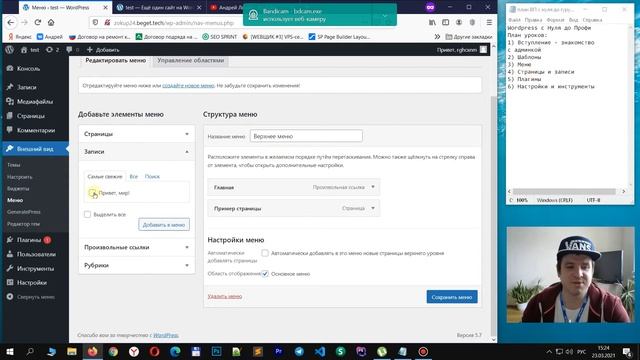Open the Правка menu in Notepad
The width and height of the screenshot is (640, 360).
pos(533,20)
